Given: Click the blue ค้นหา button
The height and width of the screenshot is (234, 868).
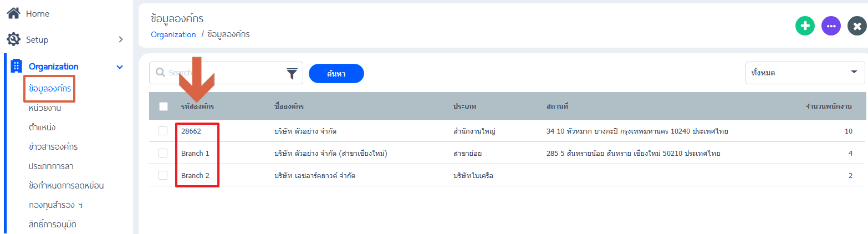Looking at the screenshot, I should 336,73.
